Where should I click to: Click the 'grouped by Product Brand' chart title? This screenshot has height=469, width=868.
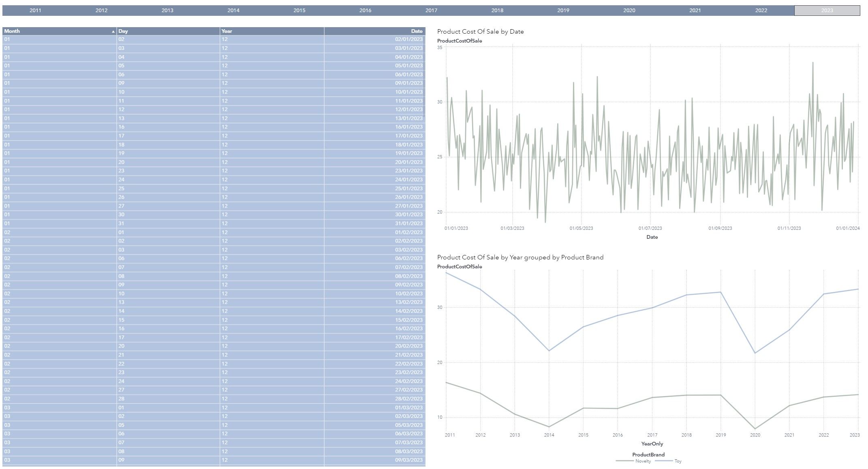point(520,257)
